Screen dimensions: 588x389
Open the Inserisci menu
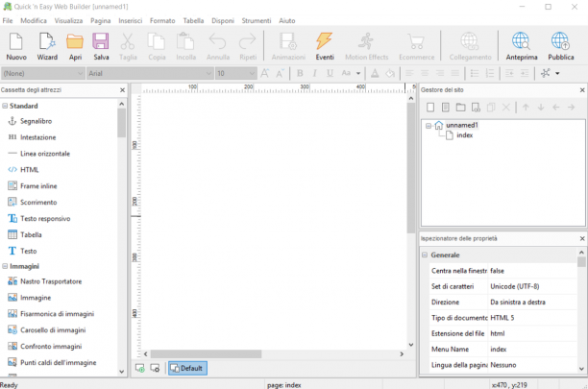pos(130,20)
